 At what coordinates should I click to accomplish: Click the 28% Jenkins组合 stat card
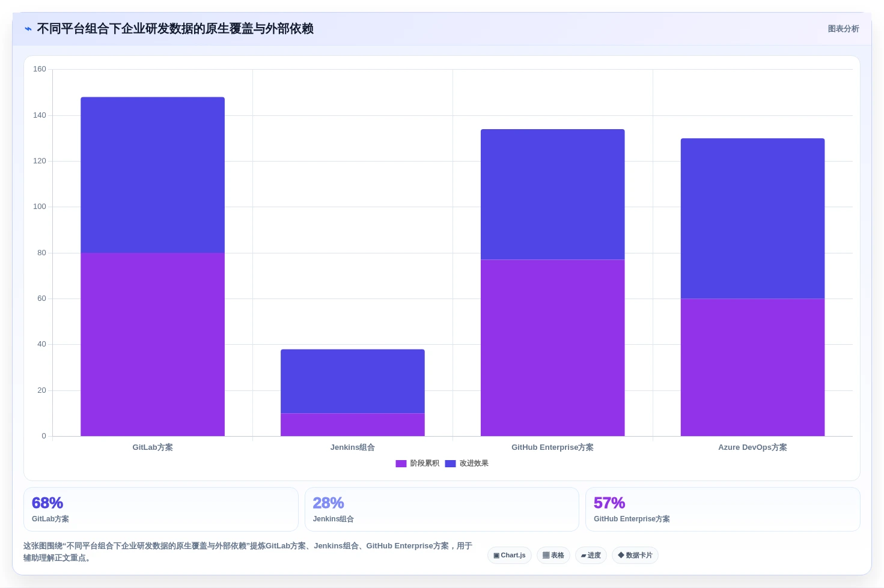click(x=442, y=509)
